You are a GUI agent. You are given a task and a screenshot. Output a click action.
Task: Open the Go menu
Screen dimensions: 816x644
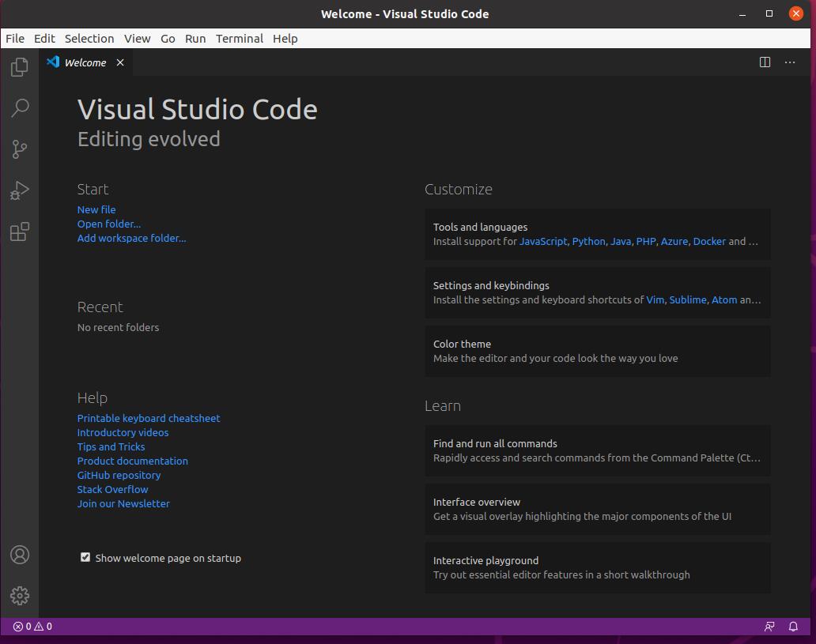168,39
